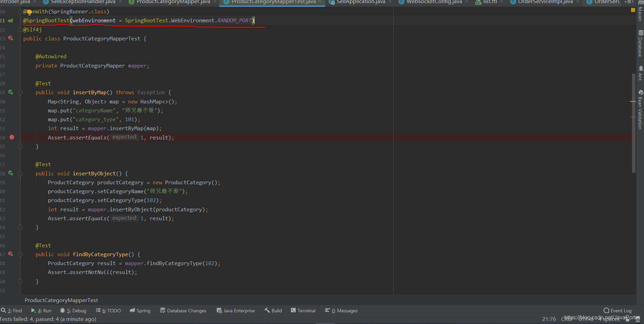Close the list.ftl tab

501,2
